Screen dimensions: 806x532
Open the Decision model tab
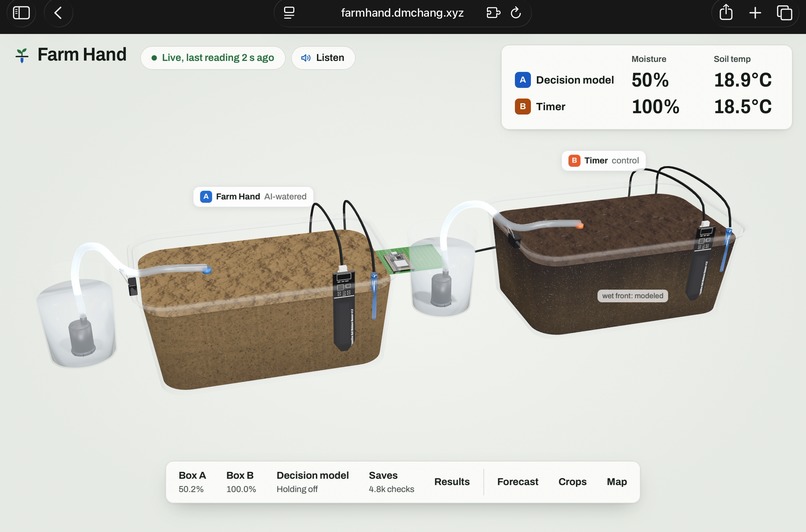point(313,482)
